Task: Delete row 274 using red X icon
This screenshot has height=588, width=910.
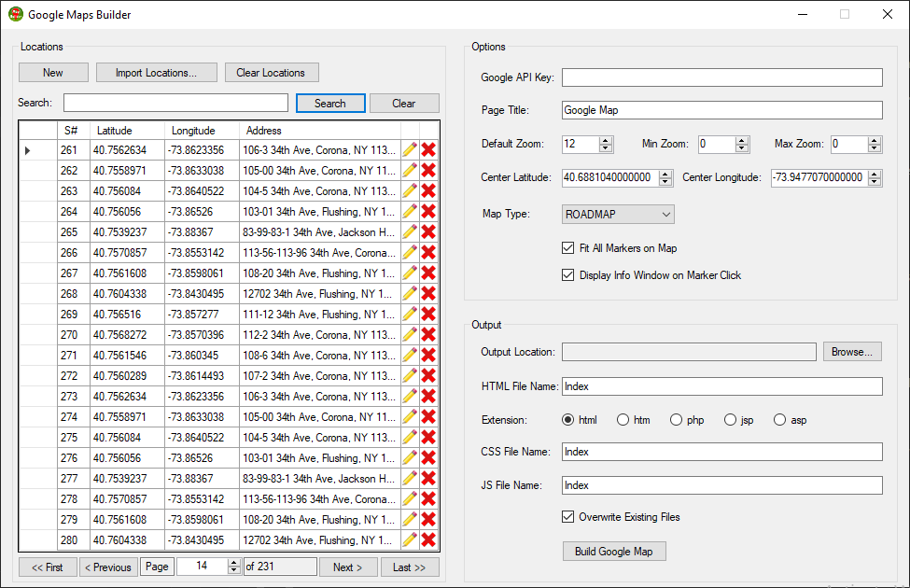Action: tap(429, 417)
